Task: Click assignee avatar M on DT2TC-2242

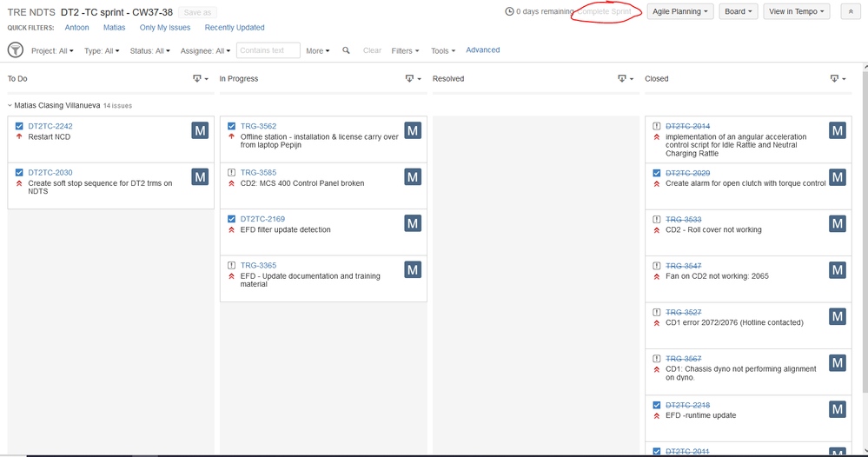Action: [200, 130]
